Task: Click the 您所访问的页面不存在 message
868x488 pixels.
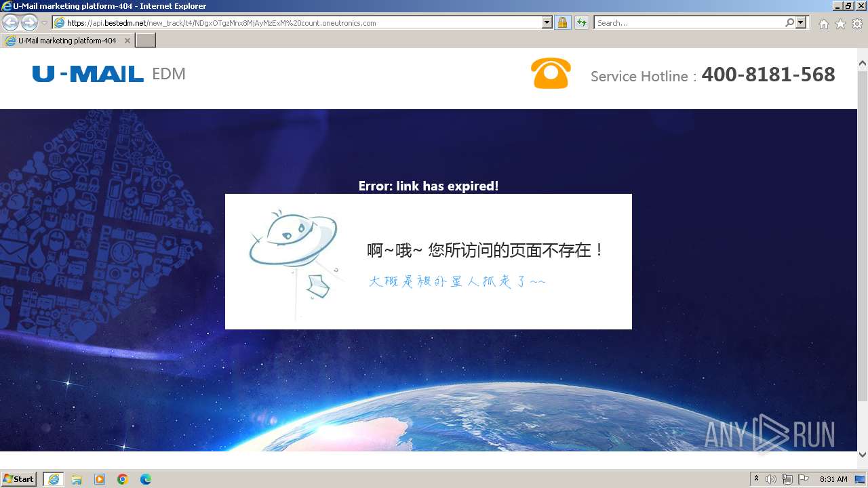Action: (x=485, y=250)
